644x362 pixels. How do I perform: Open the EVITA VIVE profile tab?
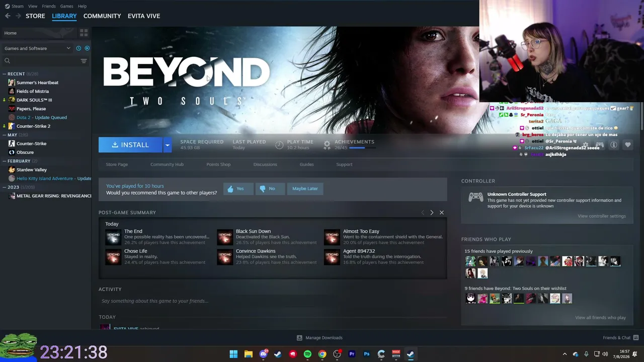(x=144, y=16)
